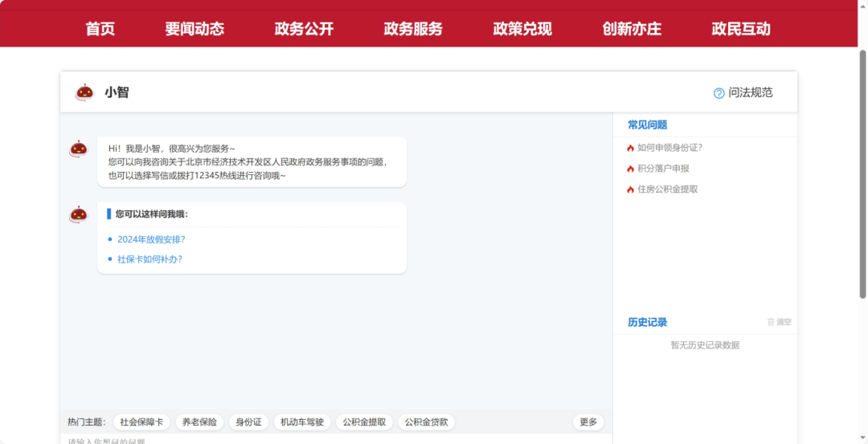Expand hot topics with 更多 button
This screenshot has width=868, height=444.
588,422
